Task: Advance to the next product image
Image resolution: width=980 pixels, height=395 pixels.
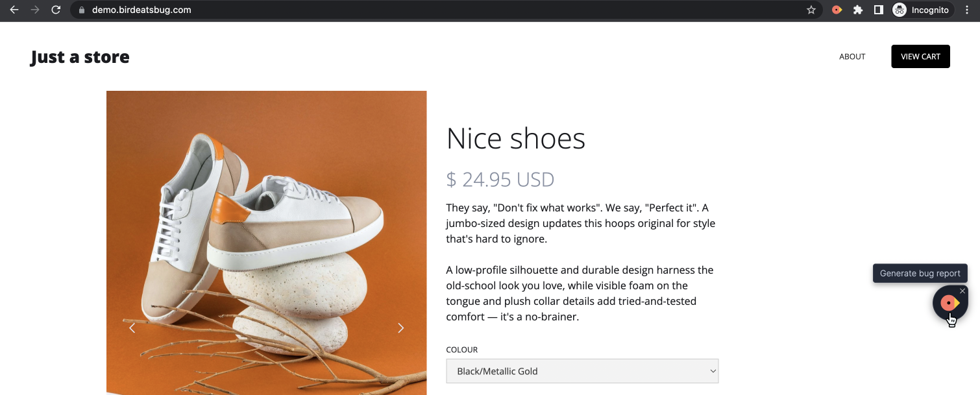Action: tap(400, 328)
